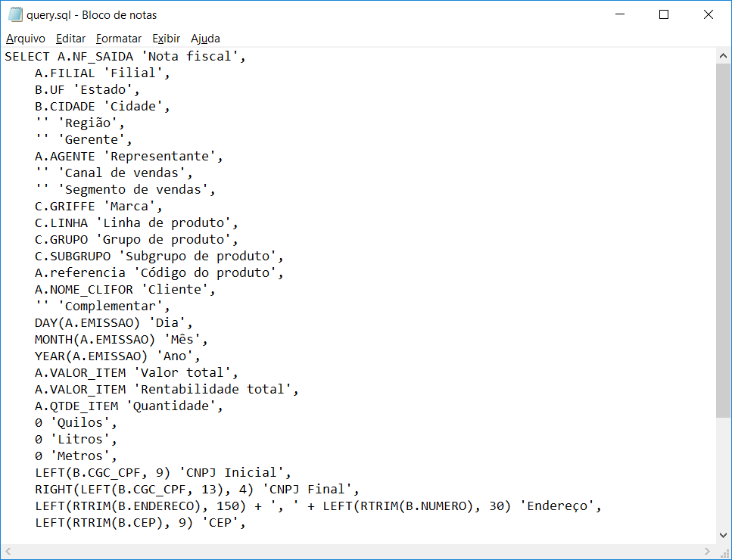Click the Notepad icon in the title bar

tap(16, 14)
